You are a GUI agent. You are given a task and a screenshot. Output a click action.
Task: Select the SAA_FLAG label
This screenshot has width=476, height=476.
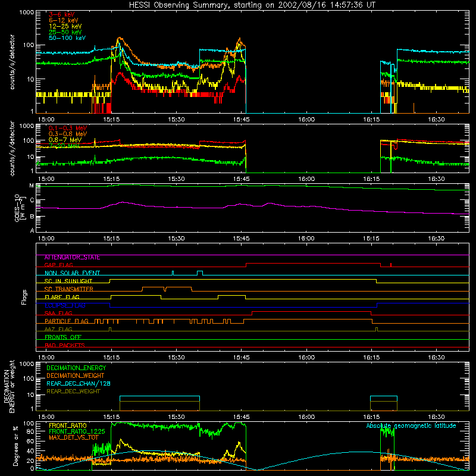tap(58, 313)
